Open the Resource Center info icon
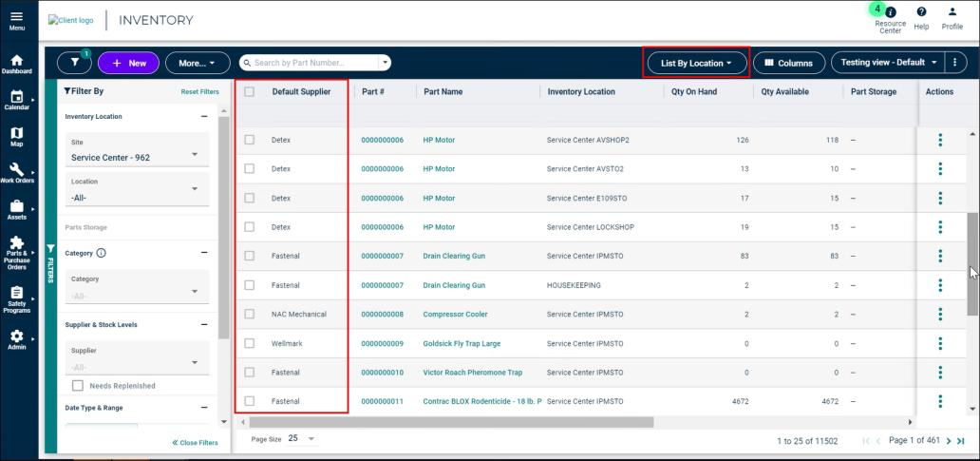The height and width of the screenshot is (461, 980). click(891, 12)
